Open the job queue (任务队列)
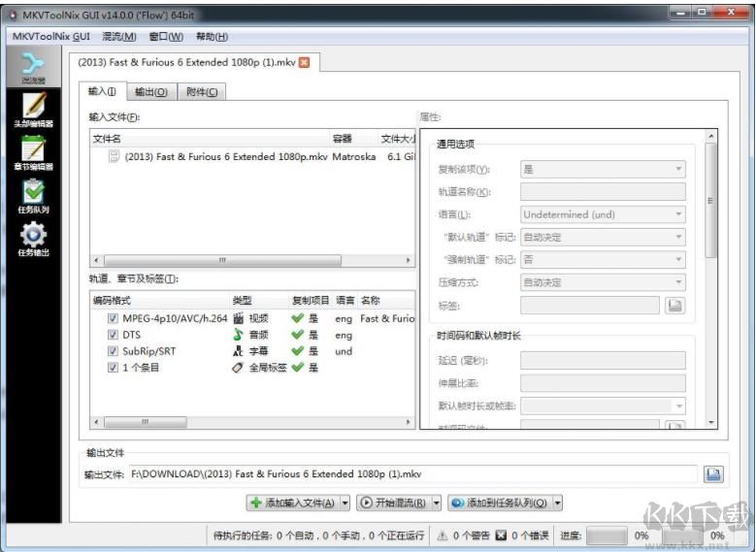756x552 pixels. [33, 196]
